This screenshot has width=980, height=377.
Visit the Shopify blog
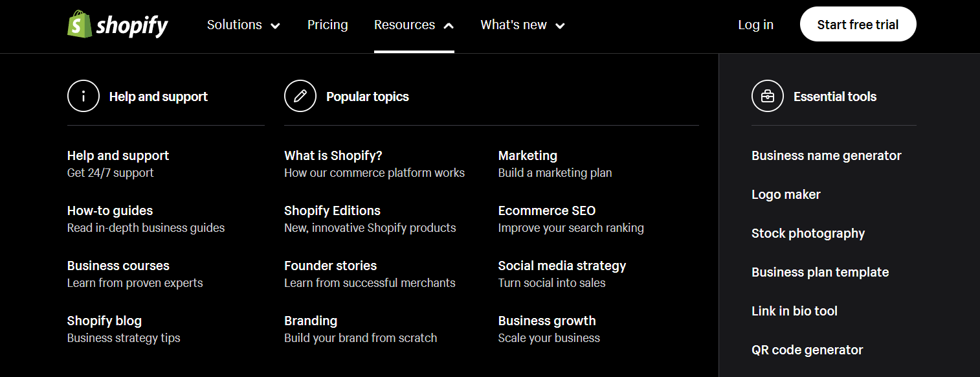[x=104, y=321]
